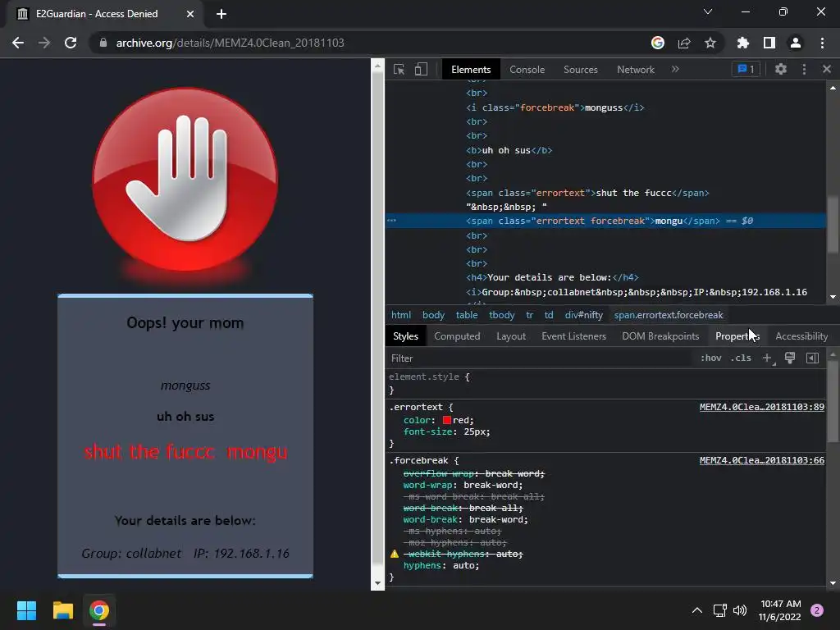
Task: Click the warning icon beside -webkit-hyphens
Action: [x=395, y=554]
